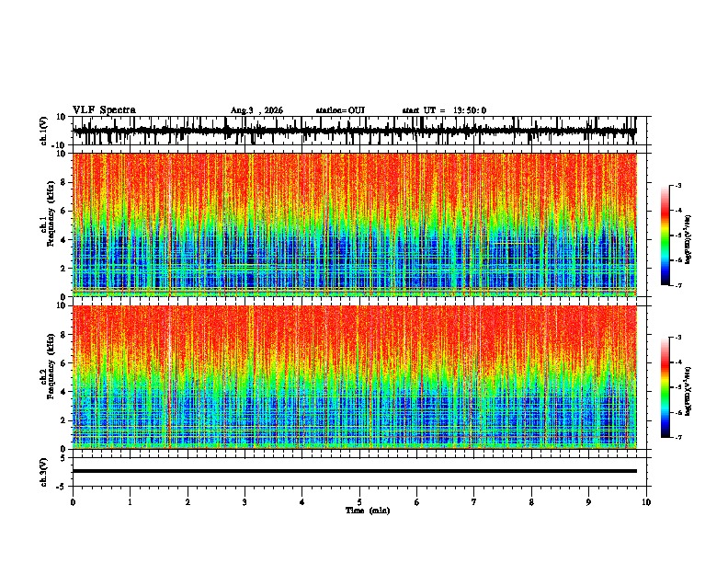Click the '2' kHz tick on ch.1 frequency axis
Screen dimensions: 728x563
[x=63, y=269]
